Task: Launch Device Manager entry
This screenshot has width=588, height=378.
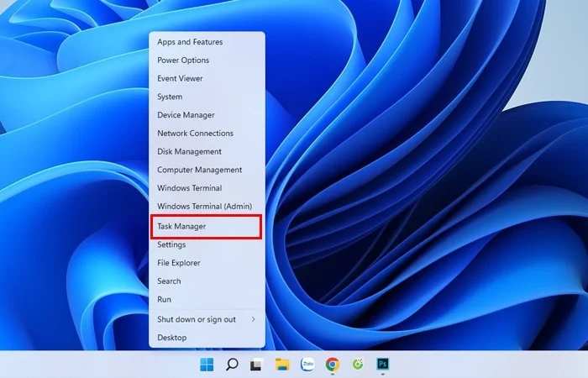Action: tap(207, 115)
